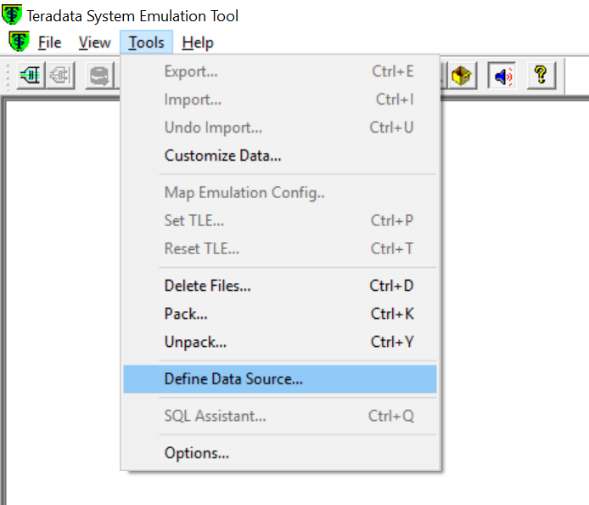Viewport: 589px width, 505px height.
Task: Open the File menu
Action: click(50, 42)
